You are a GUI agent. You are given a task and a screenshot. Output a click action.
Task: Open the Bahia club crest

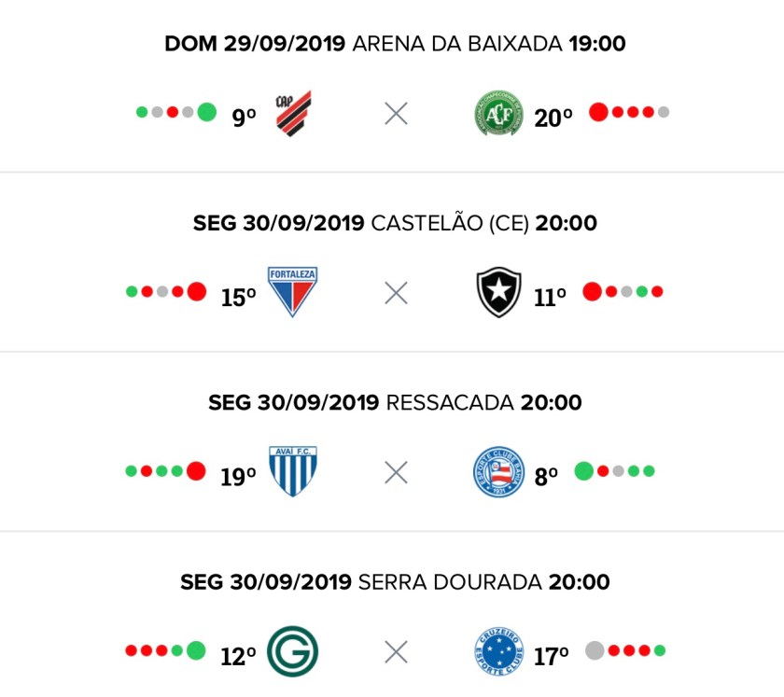point(498,471)
